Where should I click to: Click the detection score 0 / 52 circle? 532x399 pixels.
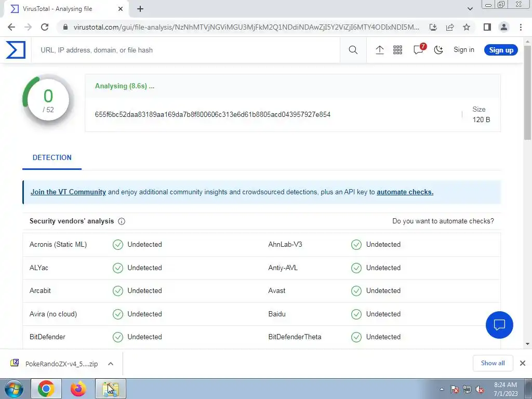click(48, 100)
